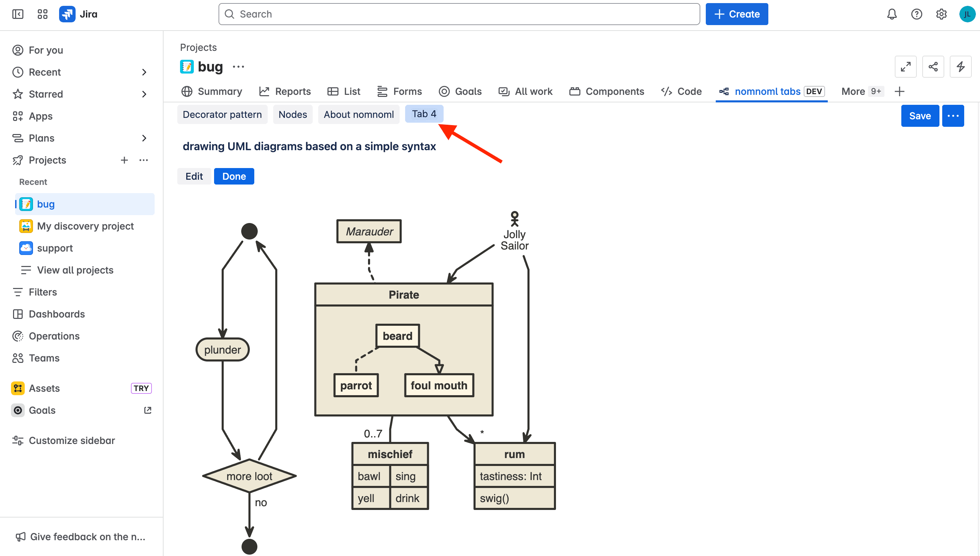
Task: Open the automation lightning bolt icon
Action: pyautogui.click(x=960, y=67)
